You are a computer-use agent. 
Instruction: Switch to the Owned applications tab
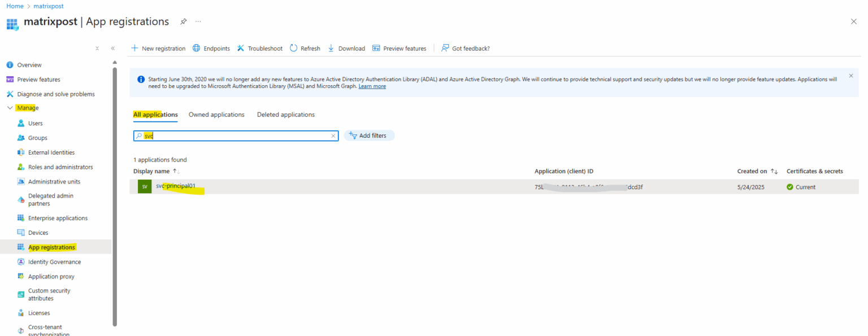pyautogui.click(x=216, y=115)
